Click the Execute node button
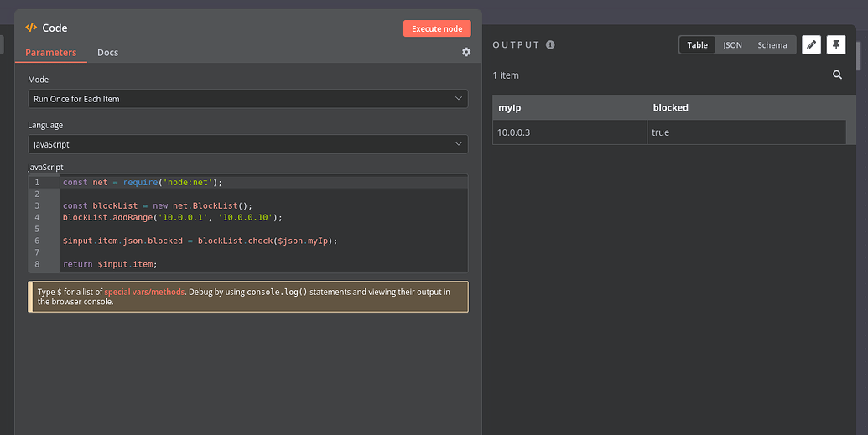This screenshot has height=435, width=868. 437,28
